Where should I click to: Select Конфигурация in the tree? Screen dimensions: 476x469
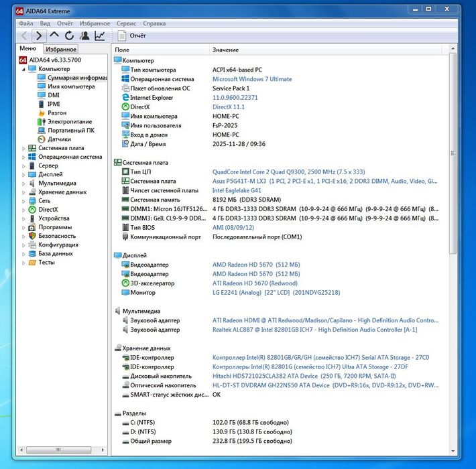pos(58,245)
